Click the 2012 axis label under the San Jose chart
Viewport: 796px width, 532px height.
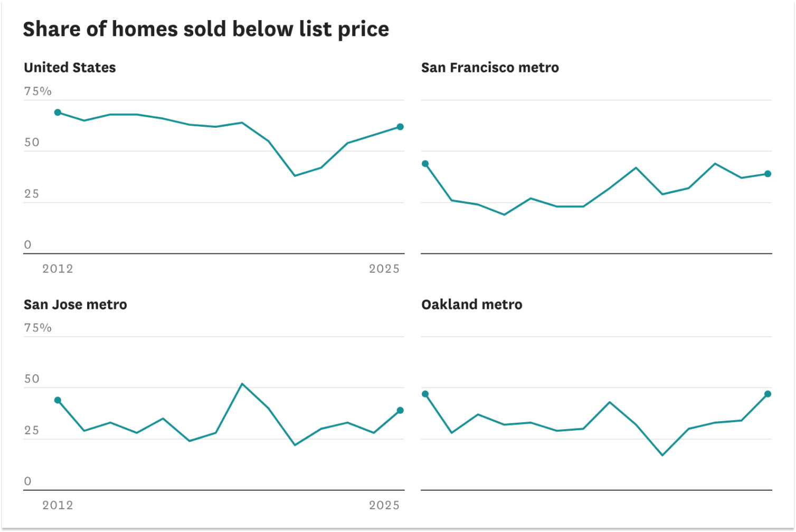click(x=58, y=505)
